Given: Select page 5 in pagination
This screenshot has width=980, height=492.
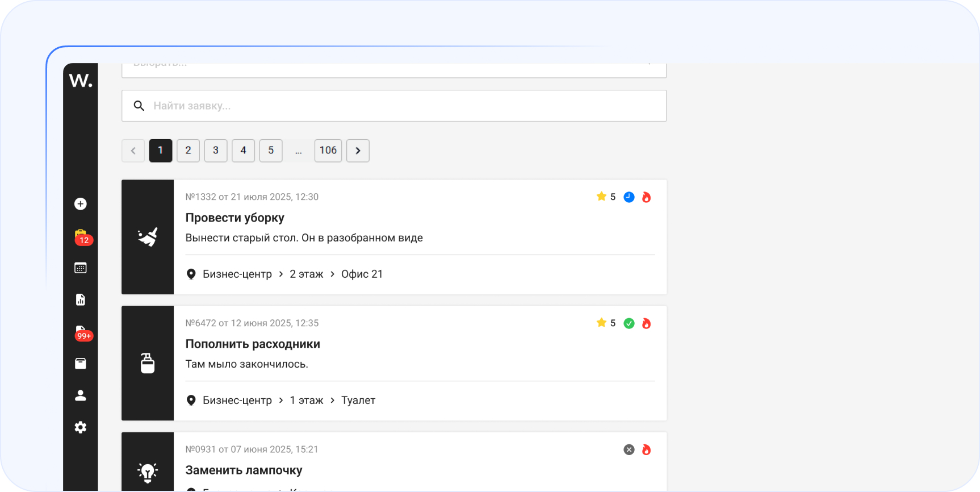Looking at the screenshot, I should pyautogui.click(x=271, y=151).
